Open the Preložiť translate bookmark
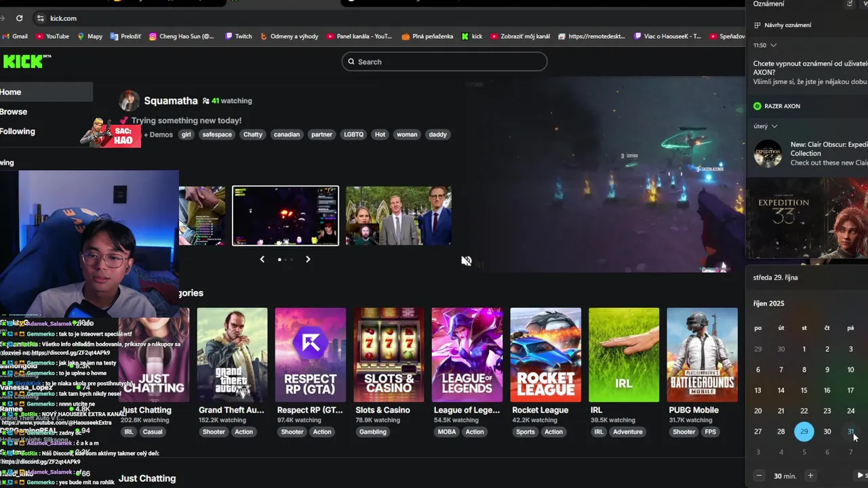This screenshot has width=868, height=488. tap(125, 37)
